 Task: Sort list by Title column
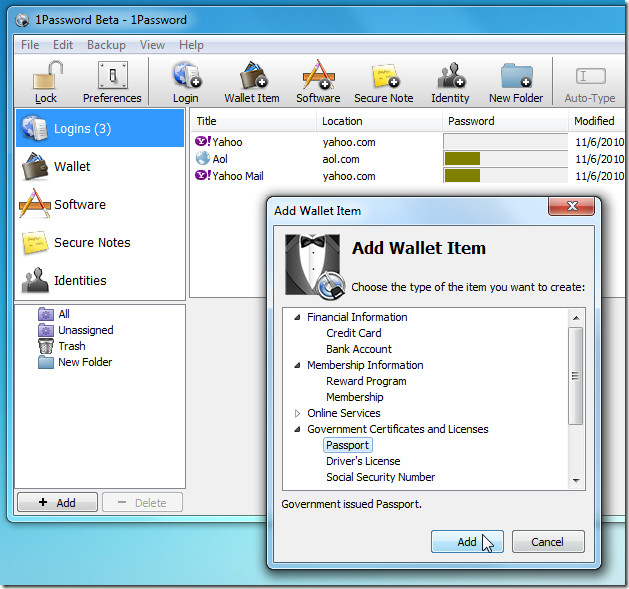pos(254,121)
